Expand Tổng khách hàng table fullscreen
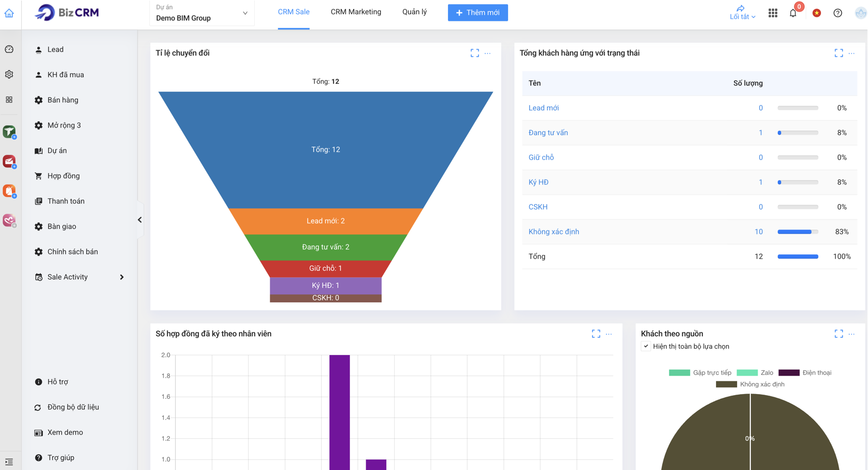 [x=839, y=53]
